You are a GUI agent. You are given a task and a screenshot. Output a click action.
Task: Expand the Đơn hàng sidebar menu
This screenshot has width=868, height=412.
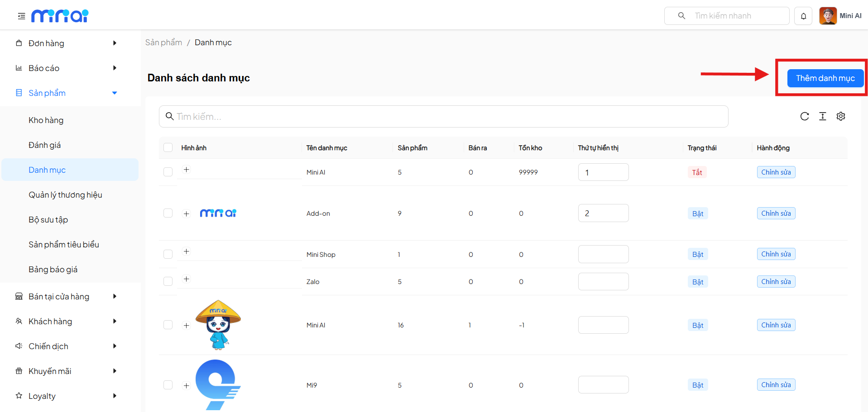coord(115,43)
